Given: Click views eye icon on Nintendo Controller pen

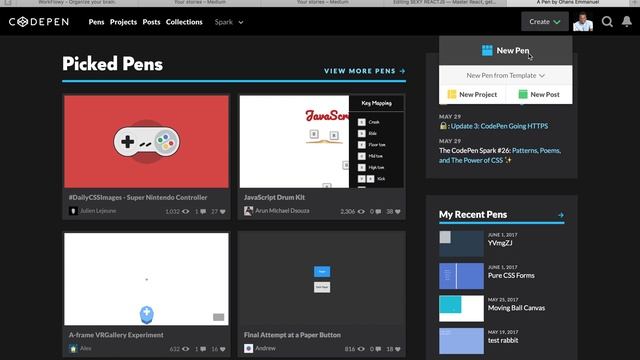Looking at the screenshot, I should click(x=185, y=211).
